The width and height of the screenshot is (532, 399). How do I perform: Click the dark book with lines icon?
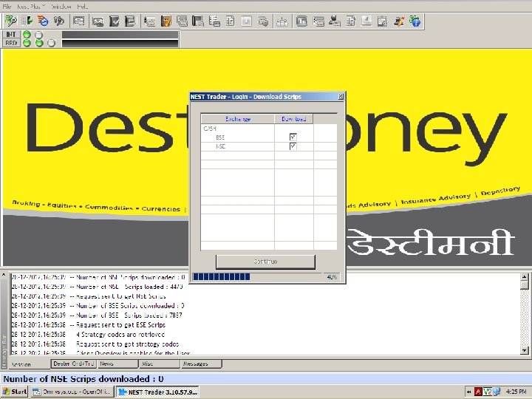click(x=130, y=21)
